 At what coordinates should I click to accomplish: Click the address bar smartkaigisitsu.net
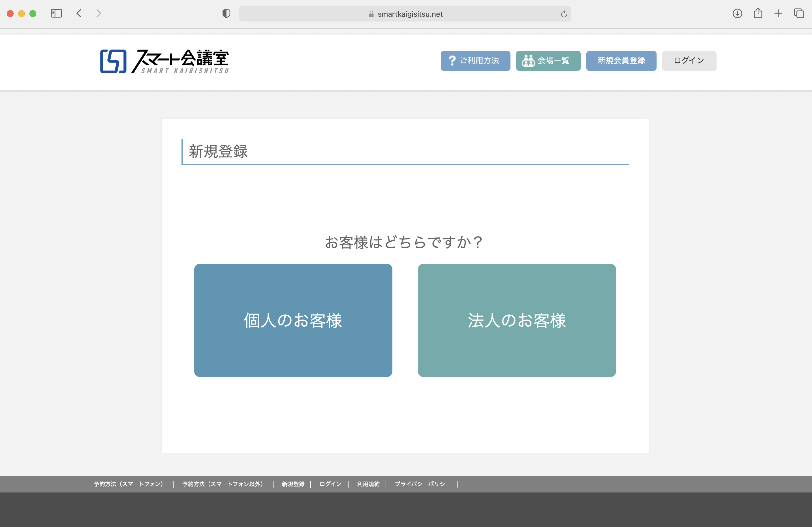[x=405, y=14]
